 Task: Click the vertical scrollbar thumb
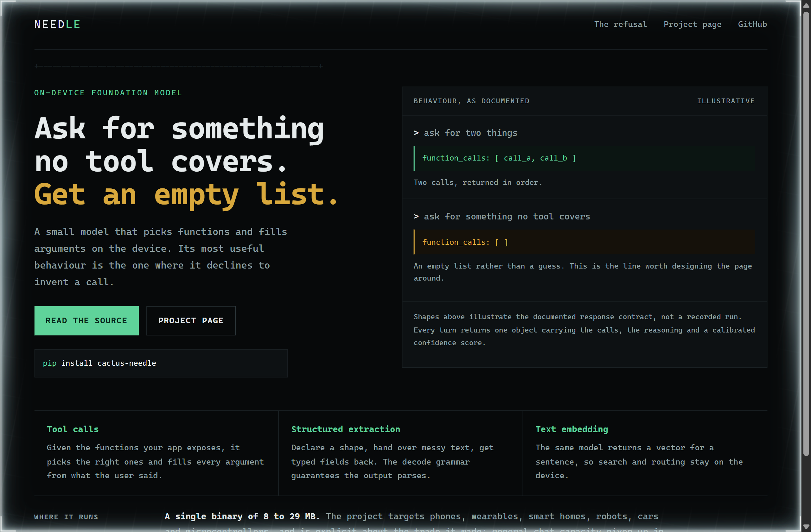pyautogui.click(x=806, y=233)
